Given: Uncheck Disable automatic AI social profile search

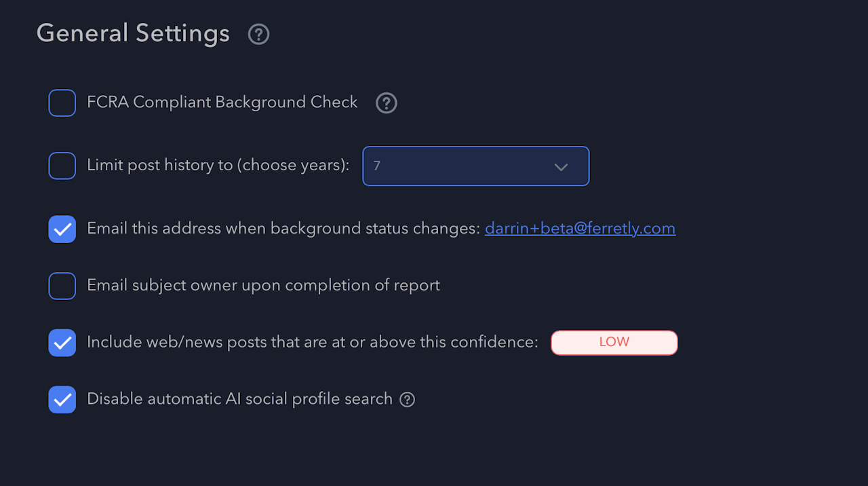Looking at the screenshot, I should pos(62,400).
